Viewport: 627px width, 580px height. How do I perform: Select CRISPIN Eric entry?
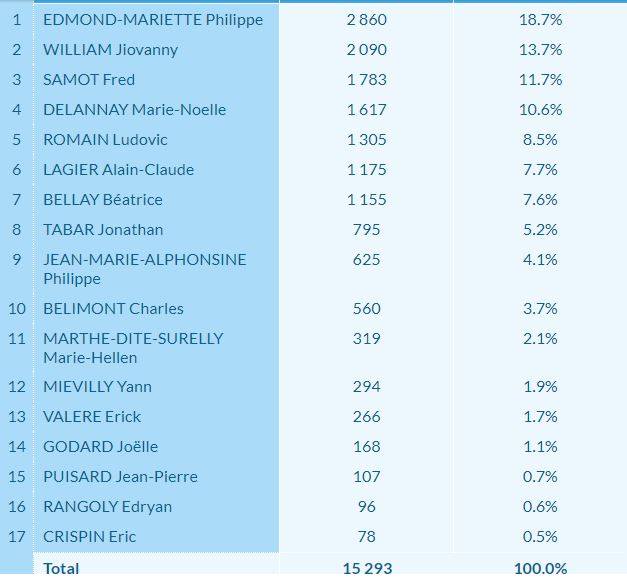90,536
